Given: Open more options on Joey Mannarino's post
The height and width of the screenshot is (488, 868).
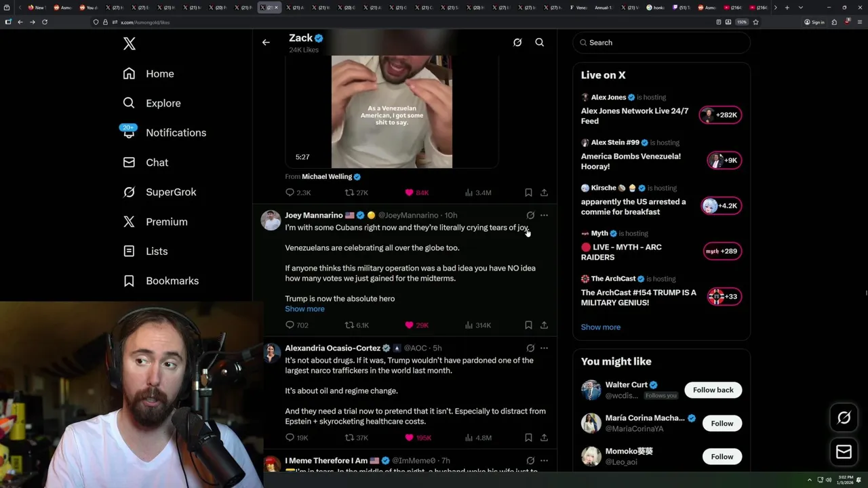Looking at the screenshot, I should 544,216.
